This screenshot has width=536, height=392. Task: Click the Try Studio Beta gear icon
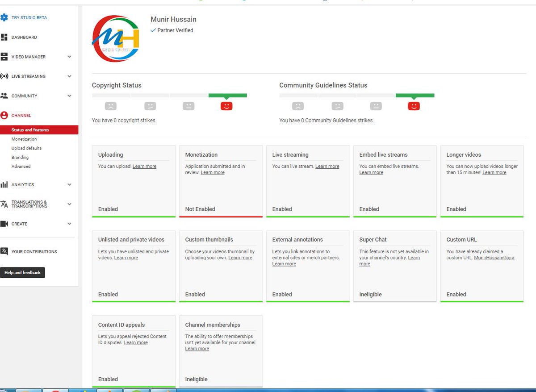click(x=4, y=18)
